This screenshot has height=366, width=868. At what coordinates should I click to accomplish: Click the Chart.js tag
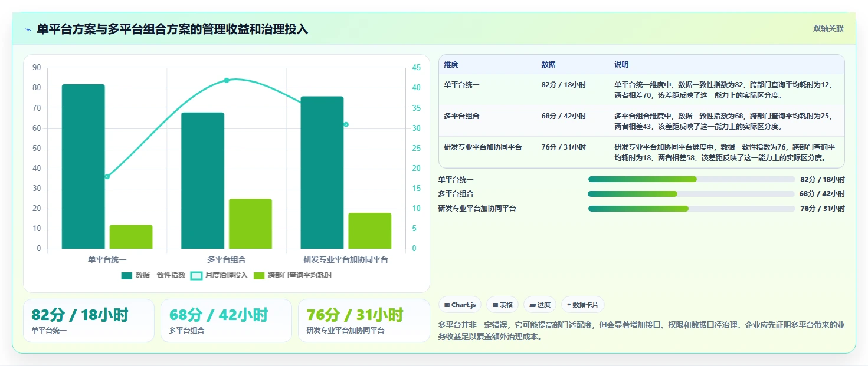click(x=460, y=305)
